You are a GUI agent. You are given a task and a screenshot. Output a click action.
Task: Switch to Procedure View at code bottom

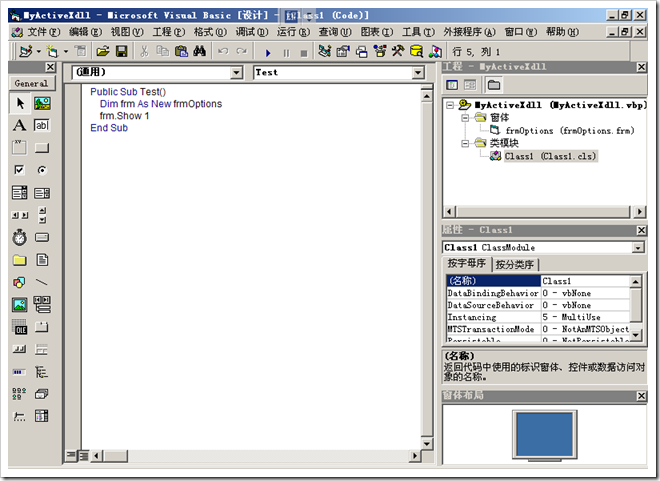tap(71, 456)
